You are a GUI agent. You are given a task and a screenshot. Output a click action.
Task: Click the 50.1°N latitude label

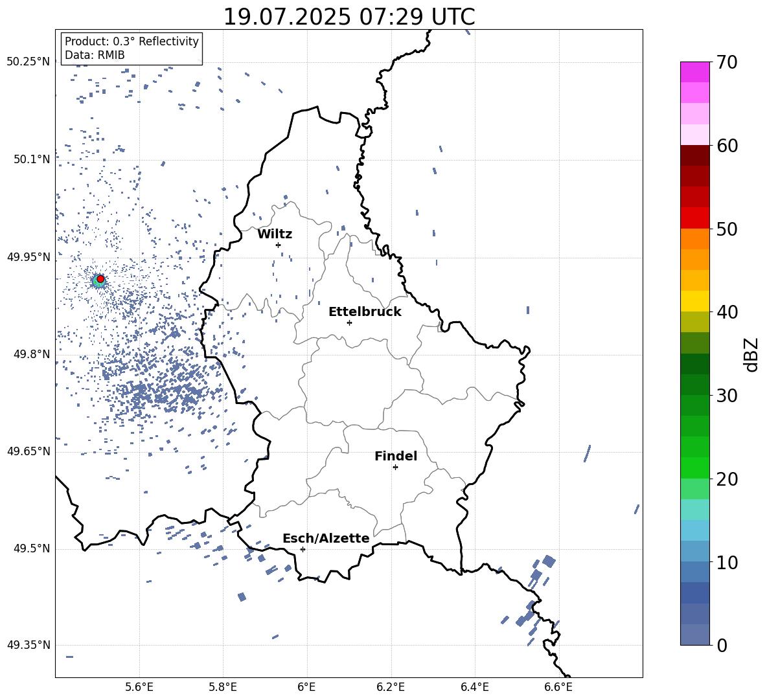[32, 159]
